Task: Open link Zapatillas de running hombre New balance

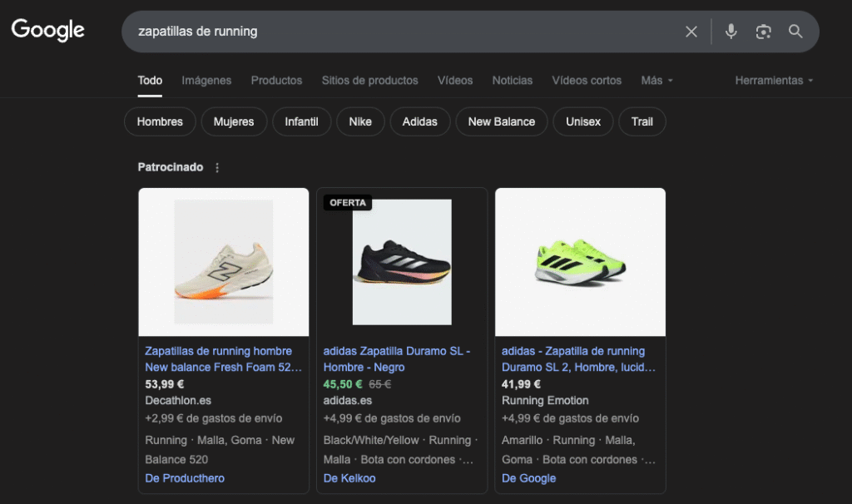Action: [x=223, y=359]
